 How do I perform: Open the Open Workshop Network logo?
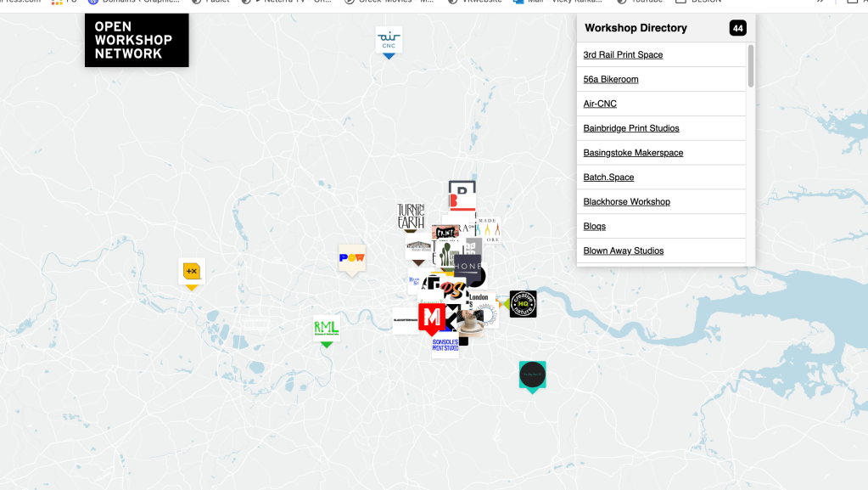137,40
